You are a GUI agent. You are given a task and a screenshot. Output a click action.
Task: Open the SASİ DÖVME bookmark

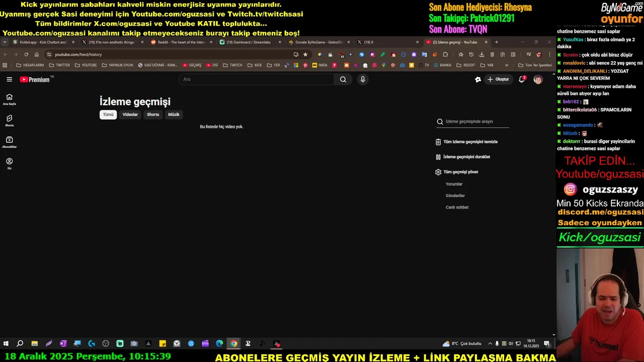pyautogui.click(x=157, y=65)
